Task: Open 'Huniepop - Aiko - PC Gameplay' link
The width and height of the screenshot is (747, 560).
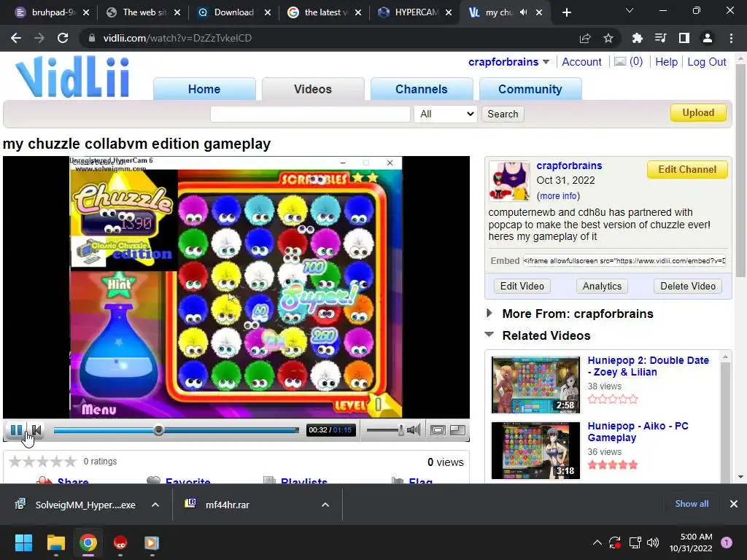Action: coord(638,432)
